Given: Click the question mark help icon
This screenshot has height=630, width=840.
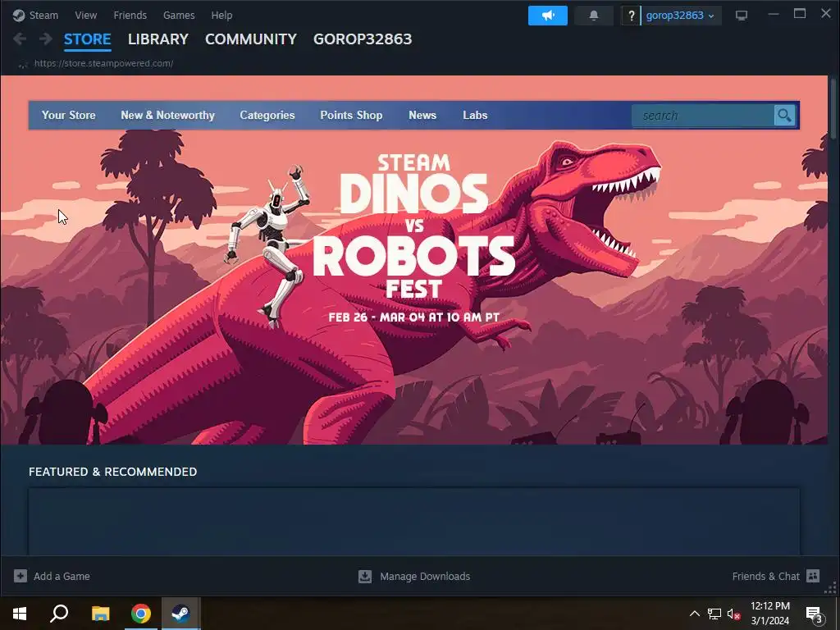Looking at the screenshot, I should click(x=631, y=16).
